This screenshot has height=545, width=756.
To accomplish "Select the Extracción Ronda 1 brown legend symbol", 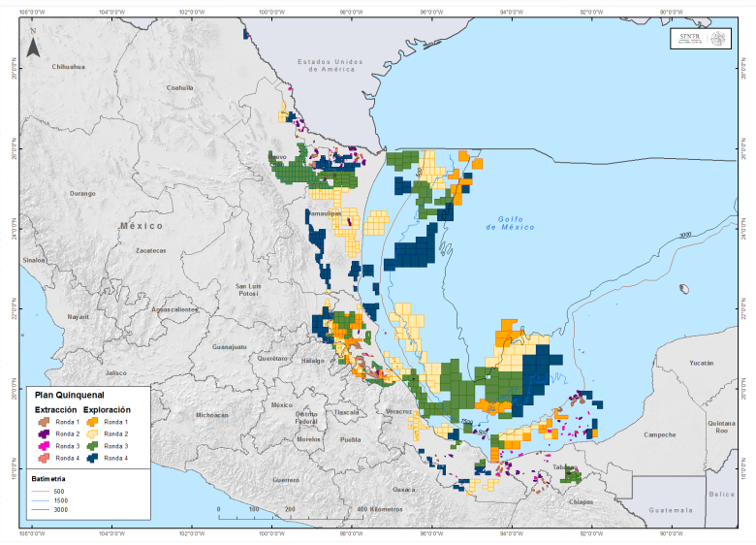I will pyautogui.click(x=44, y=423).
